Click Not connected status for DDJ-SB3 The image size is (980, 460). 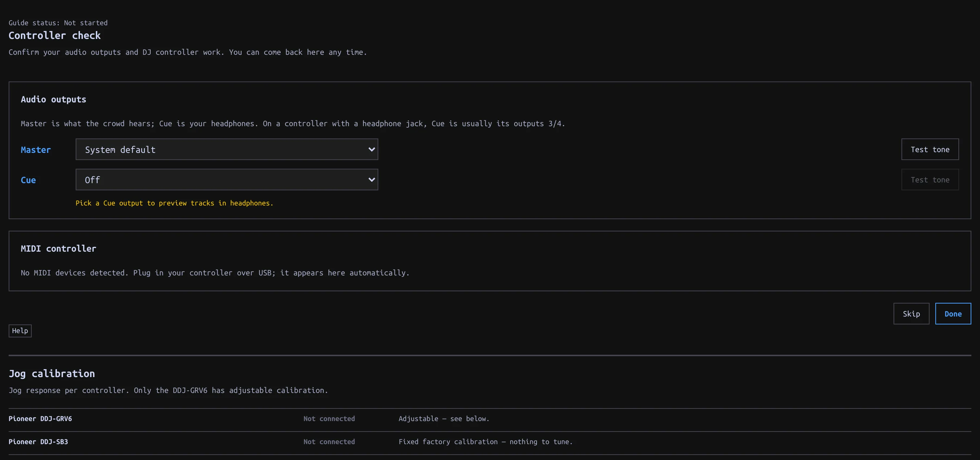tap(329, 442)
